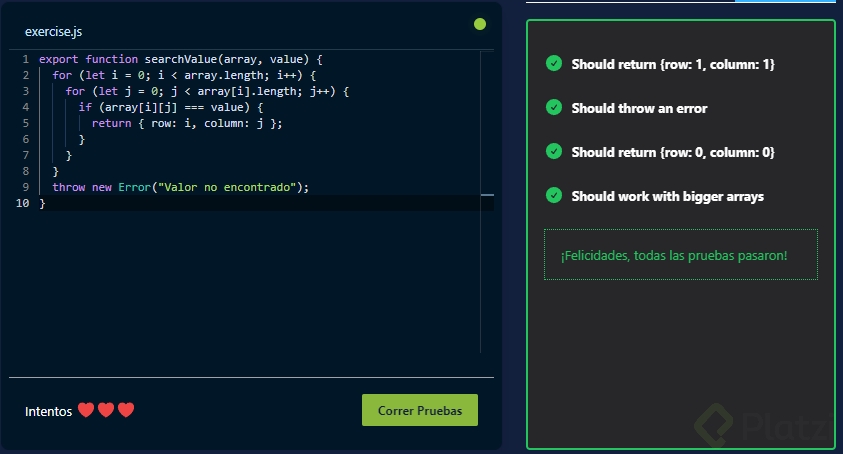Viewport: 843px width, 454px height.
Task: Click the middle red heart attempt icon
Action: click(x=106, y=410)
